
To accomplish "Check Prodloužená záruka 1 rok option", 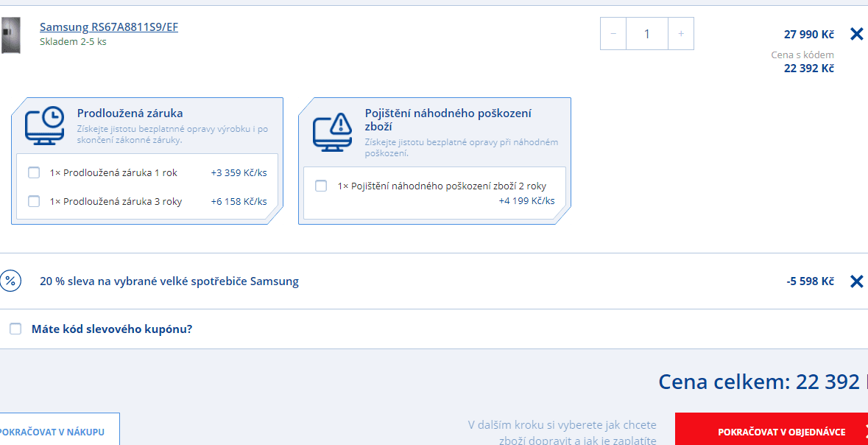I will point(34,173).
